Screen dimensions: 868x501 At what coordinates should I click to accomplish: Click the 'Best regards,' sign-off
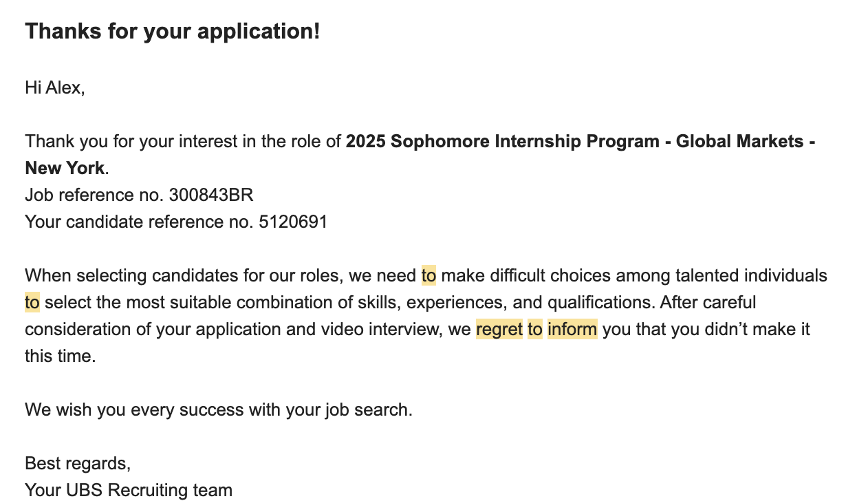pyautogui.click(x=78, y=462)
